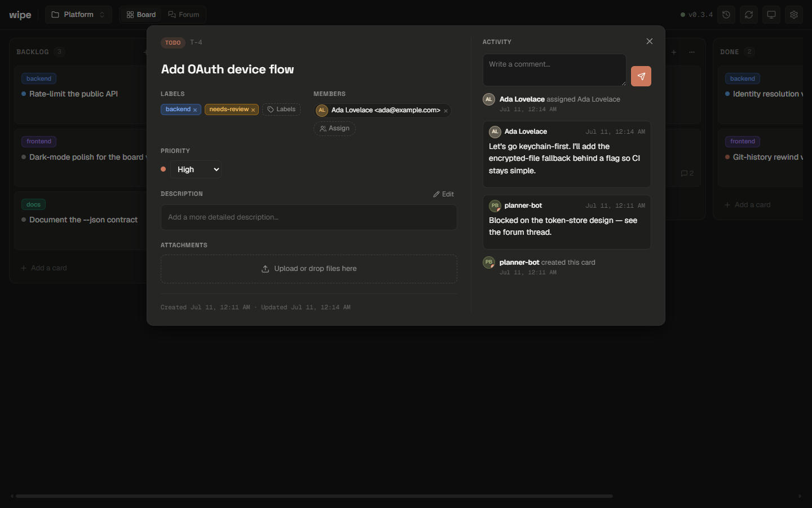The image size is (812, 508).
Task: Click the card title Add OAuth device flow
Action: tap(227, 69)
